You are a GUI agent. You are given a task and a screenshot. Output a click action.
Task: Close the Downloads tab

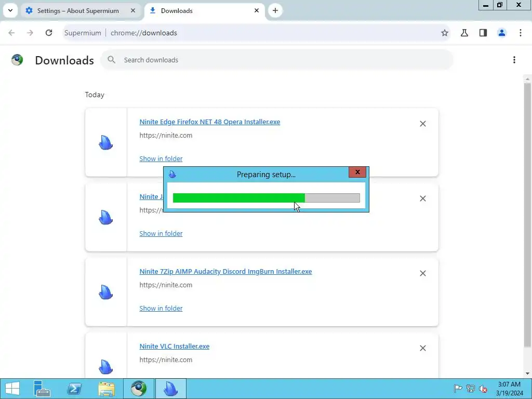click(x=257, y=10)
